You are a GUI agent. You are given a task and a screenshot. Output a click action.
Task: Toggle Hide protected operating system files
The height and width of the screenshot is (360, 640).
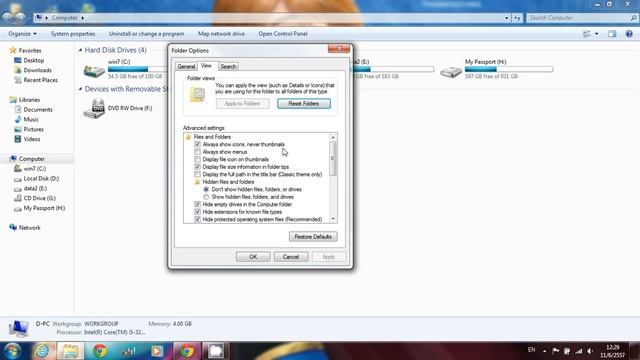(x=198, y=220)
